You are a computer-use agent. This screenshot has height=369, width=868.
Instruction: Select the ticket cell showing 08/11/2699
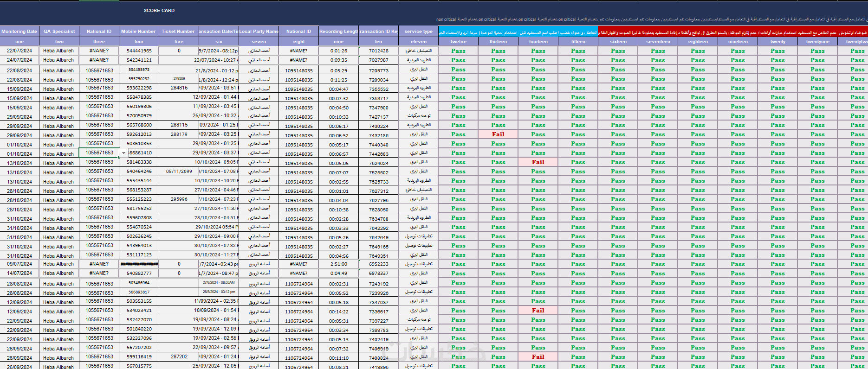[179, 172]
